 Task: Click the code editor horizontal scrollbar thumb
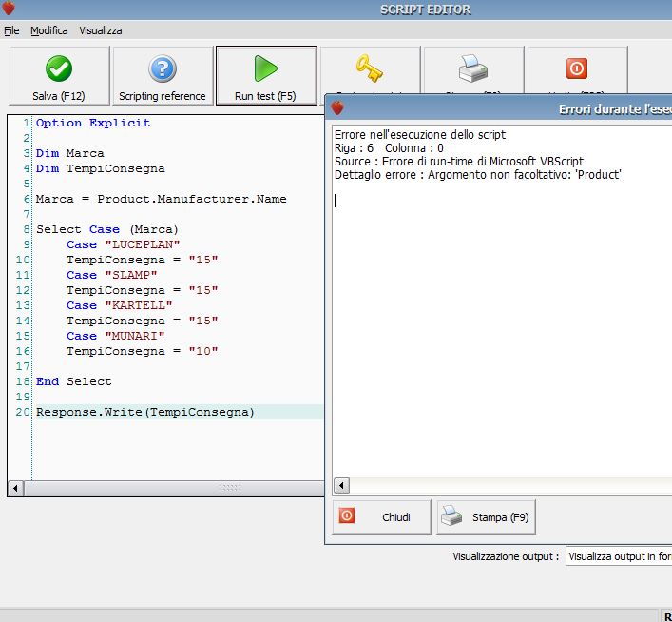[x=175, y=488]
